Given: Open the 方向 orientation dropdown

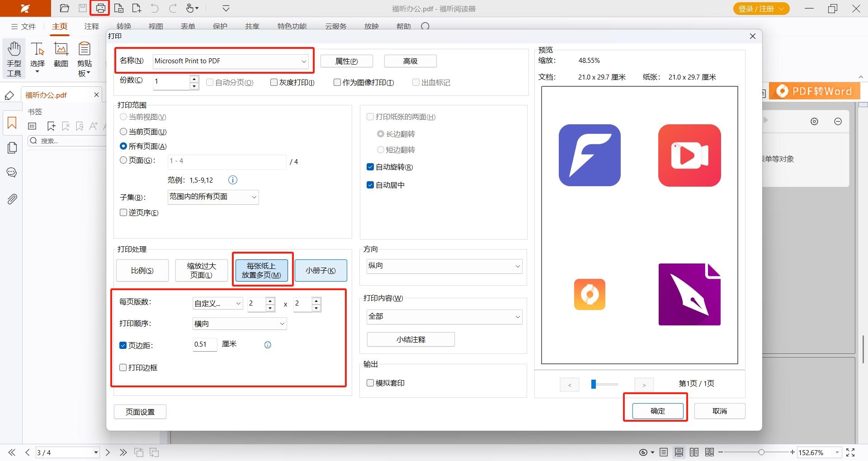Looking at the screenshot, I should click(x=444, y=266).
